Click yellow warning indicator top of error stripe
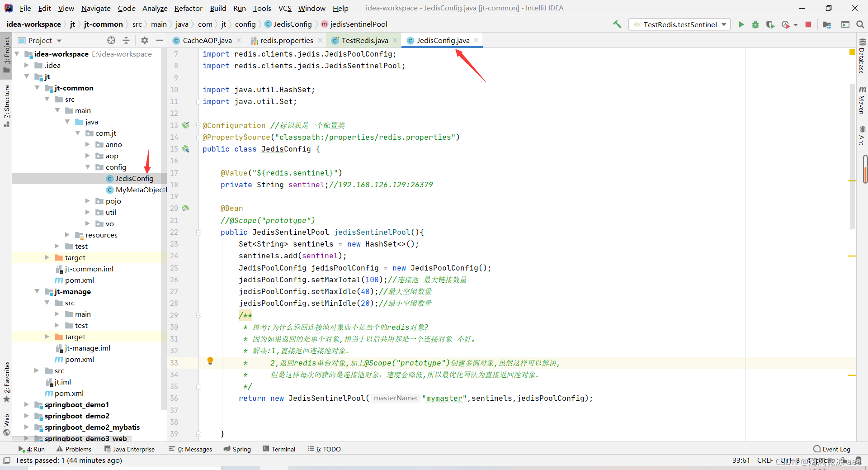The height and width of the screenshot is (470, 868). tap(852, 52)
